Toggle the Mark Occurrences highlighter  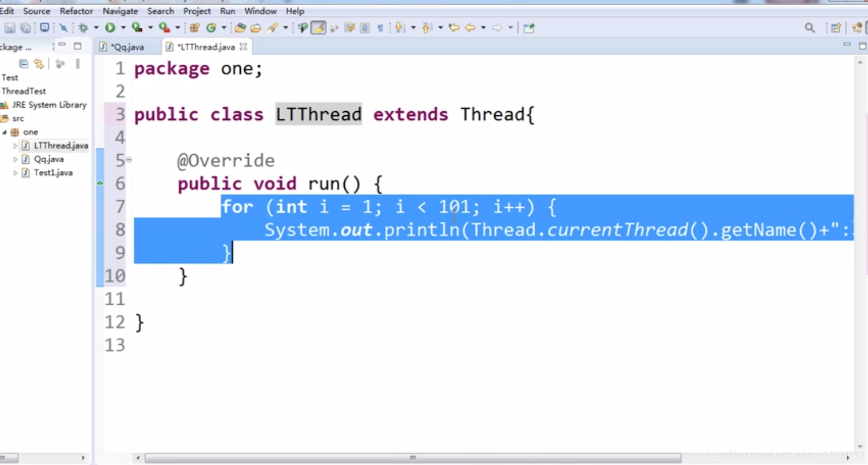[318, 28]
